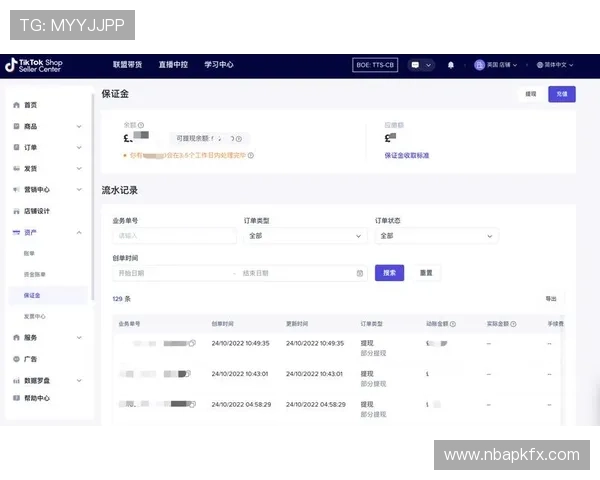Open the 订单类型 dropdown
The height and width of the screenshot is (480, 600).
pos(305,236)
